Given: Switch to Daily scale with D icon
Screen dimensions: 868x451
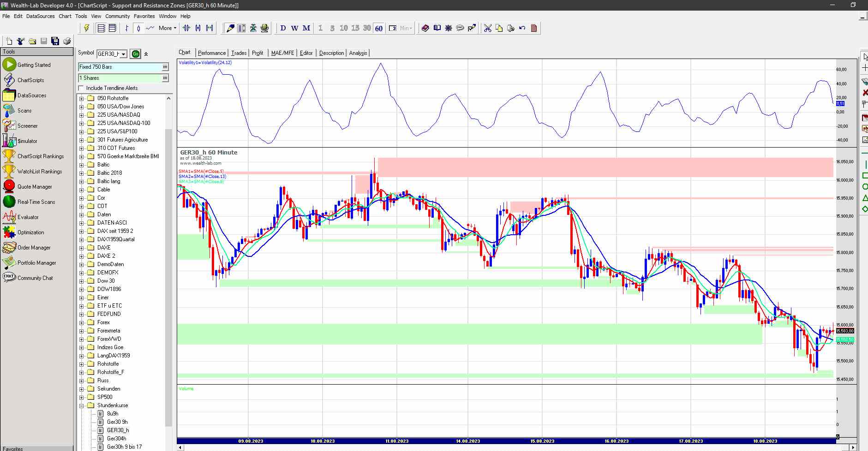Looking at the screenshot, I should [x=283, y=28].
